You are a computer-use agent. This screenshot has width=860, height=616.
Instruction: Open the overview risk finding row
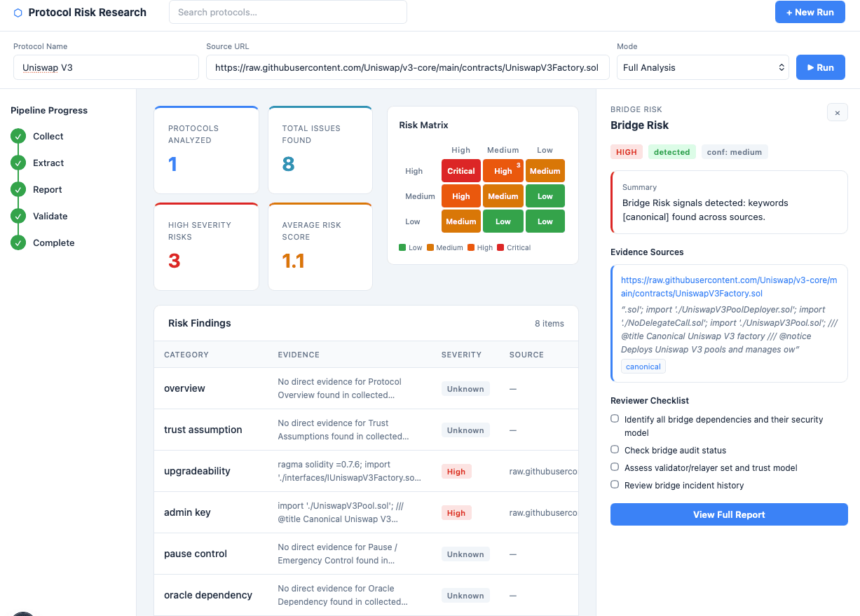[x=366, y=388]
